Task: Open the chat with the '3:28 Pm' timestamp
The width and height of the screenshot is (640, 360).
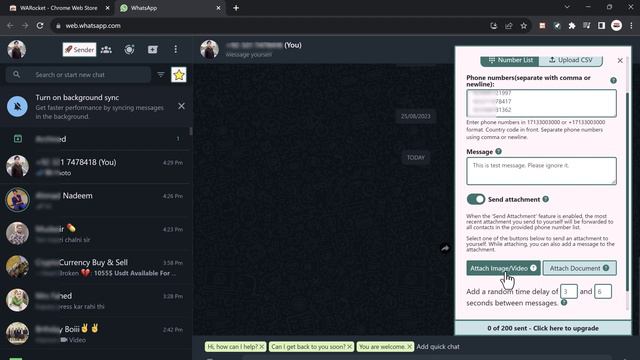Action: (95, 300)
